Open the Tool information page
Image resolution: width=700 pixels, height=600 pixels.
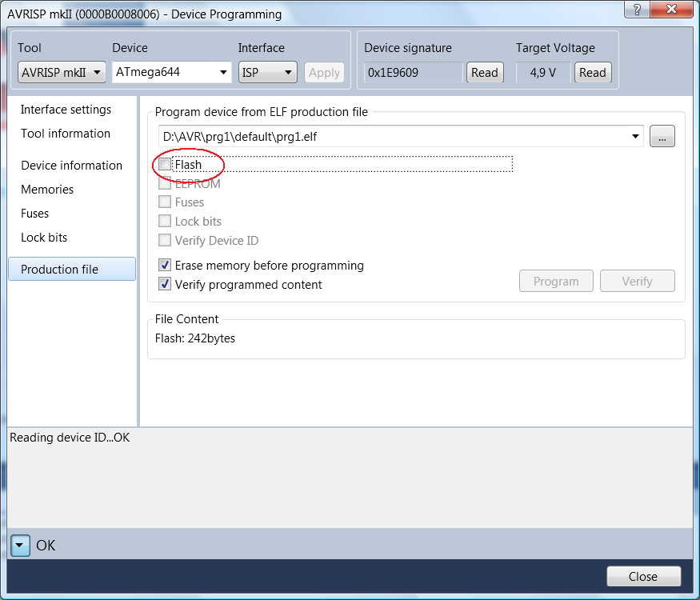coord(66,134)
